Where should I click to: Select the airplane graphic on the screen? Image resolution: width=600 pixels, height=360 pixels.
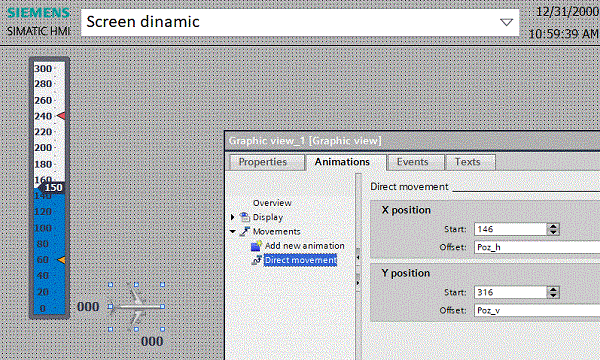click(137, 306)
